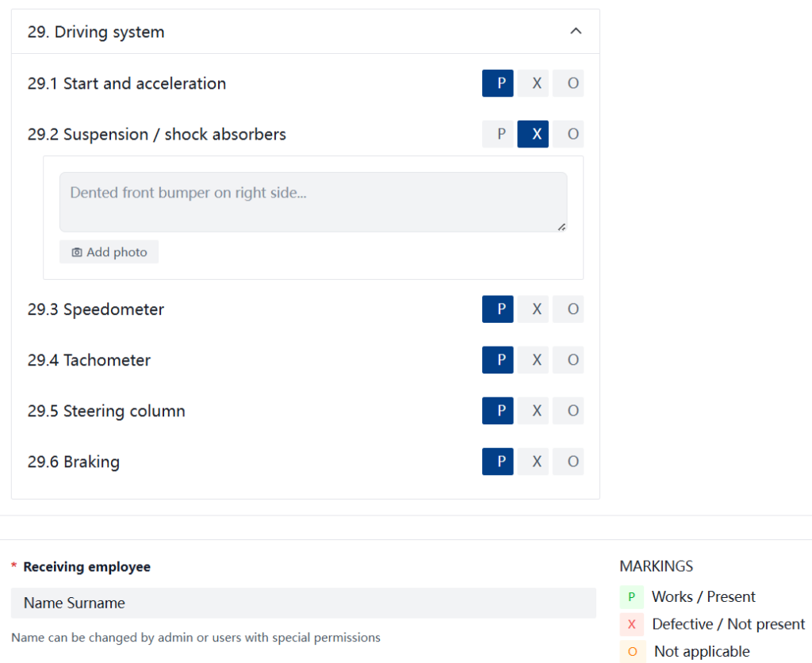Click the Add photo button
Screen dimensions: 812x663
click(109, 251)
